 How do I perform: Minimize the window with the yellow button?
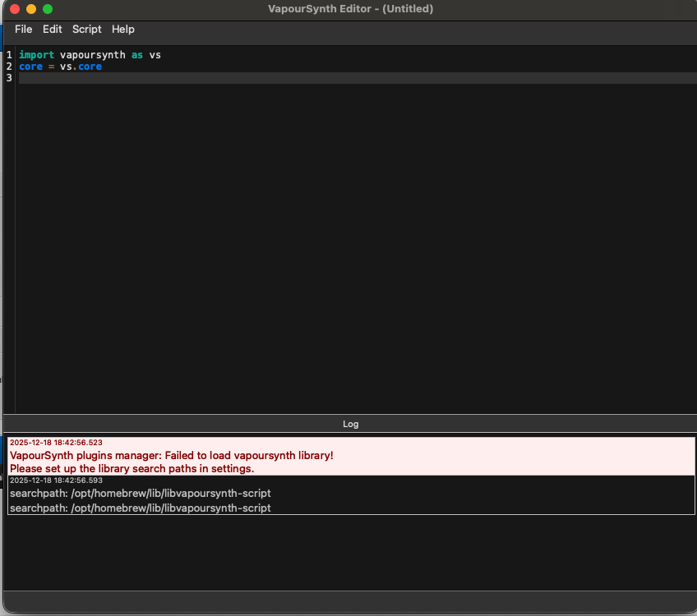pos(31,9)
